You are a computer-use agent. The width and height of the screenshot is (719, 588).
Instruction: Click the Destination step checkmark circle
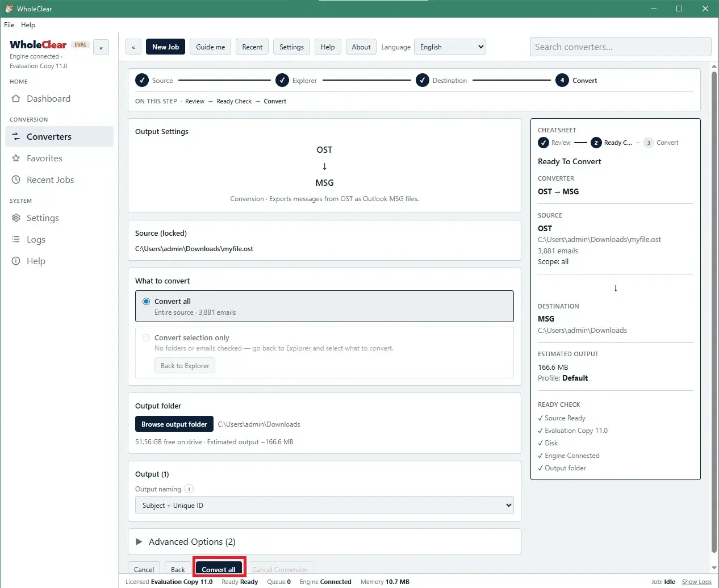coord(423,81)
